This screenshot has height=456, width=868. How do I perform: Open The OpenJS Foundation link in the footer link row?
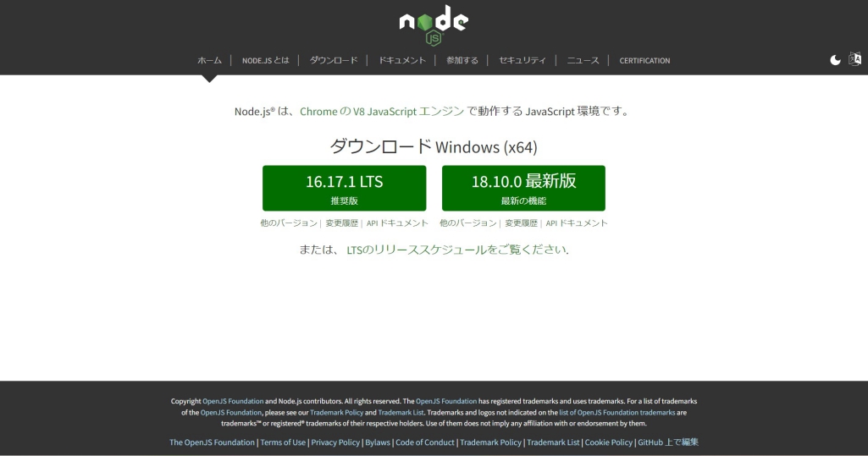pyautogui.click(x=212, y=442)
